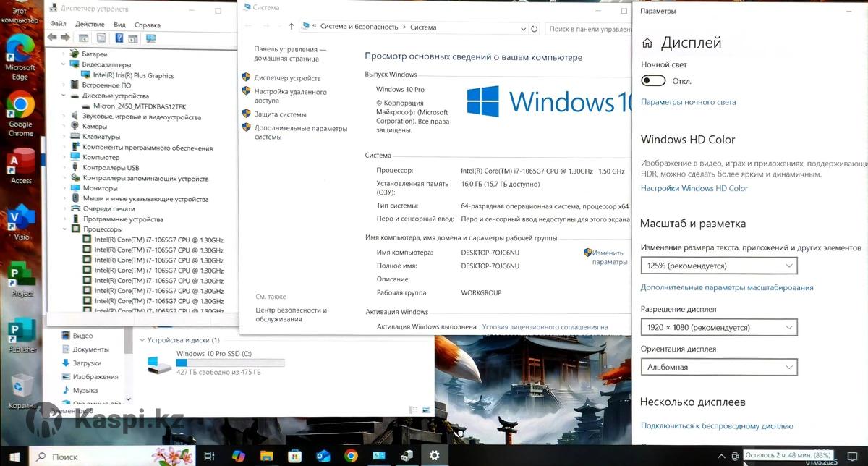The image size is (868, 466).
Task: Launch Copilot from the taskbar
Action: tap(237, 456)
